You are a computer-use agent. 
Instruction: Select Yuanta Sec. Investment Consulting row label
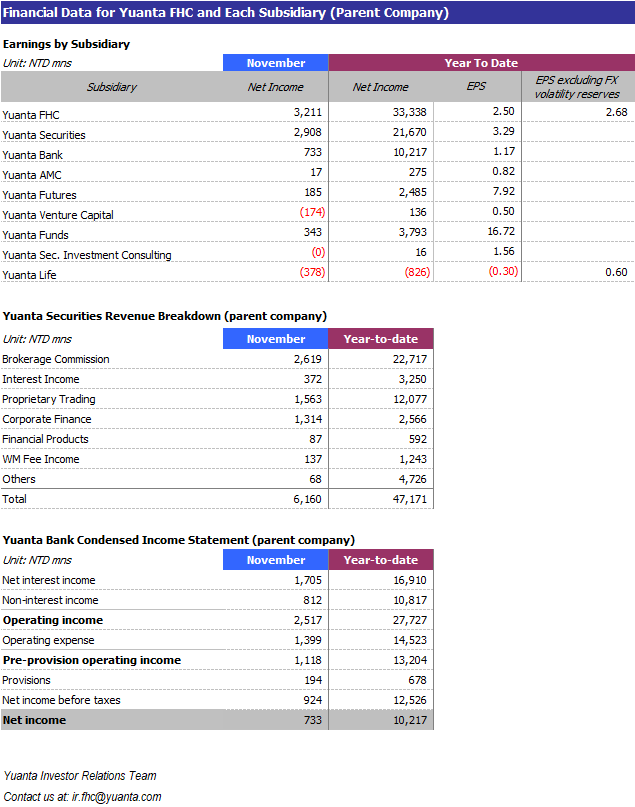(x=87, y=255)
